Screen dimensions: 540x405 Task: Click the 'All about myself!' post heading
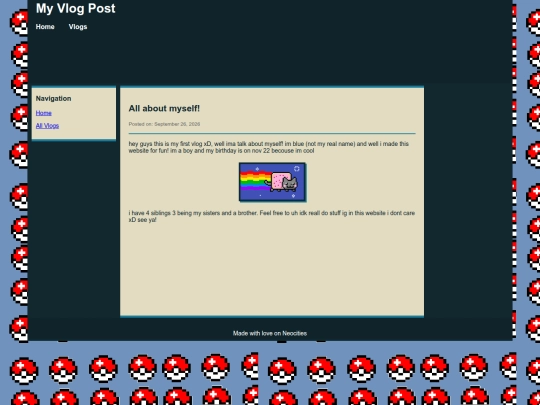click(x=164, y=108)
